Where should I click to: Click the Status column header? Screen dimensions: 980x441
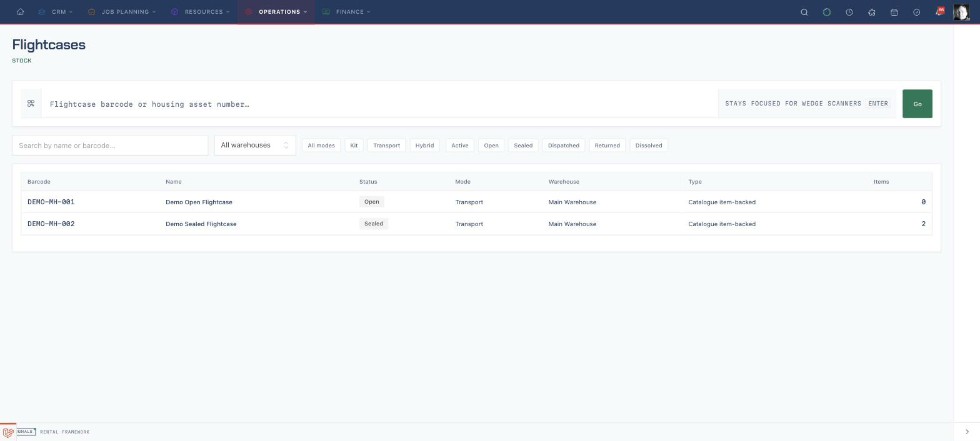click(368, 182)
